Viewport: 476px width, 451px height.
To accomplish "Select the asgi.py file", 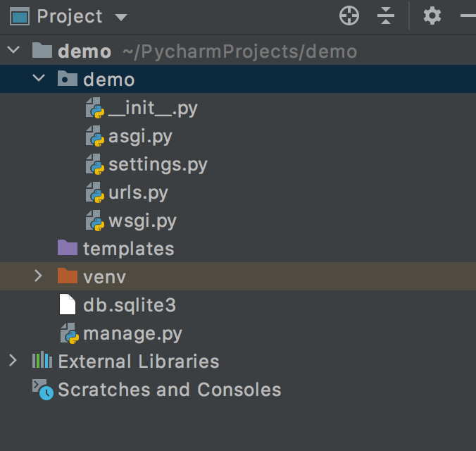I will pyautogui.click(x=140, y=136).
